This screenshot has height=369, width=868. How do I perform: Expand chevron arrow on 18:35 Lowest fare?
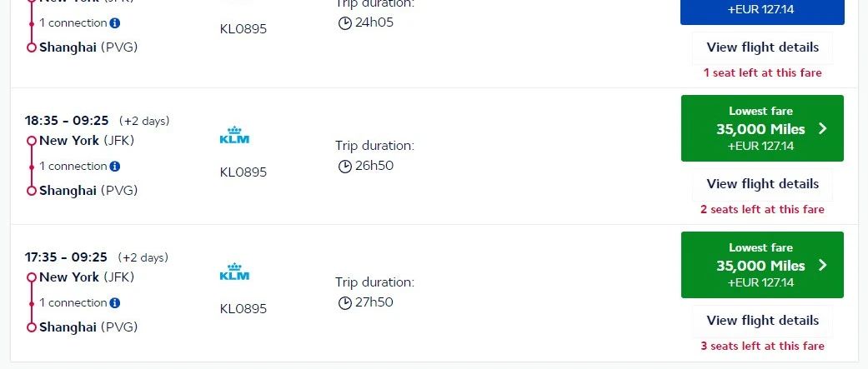pos(823,129)
